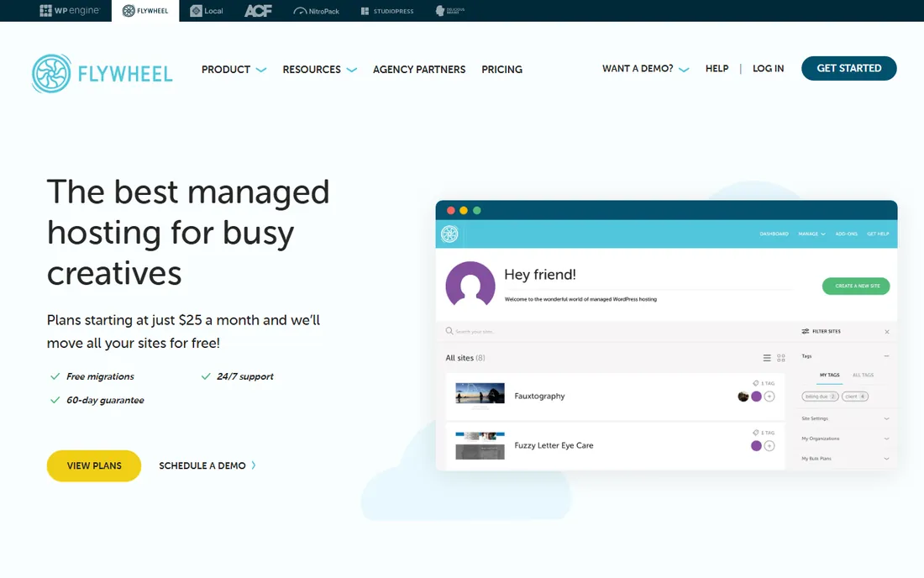Click the Create a New Site button
Viewport: 924px width, 578px height.
[856, 286]
